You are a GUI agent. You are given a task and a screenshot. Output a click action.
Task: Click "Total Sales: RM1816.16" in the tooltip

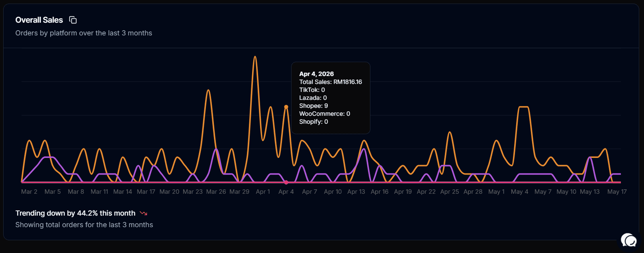pyautogui.click(x=331, y=82)
